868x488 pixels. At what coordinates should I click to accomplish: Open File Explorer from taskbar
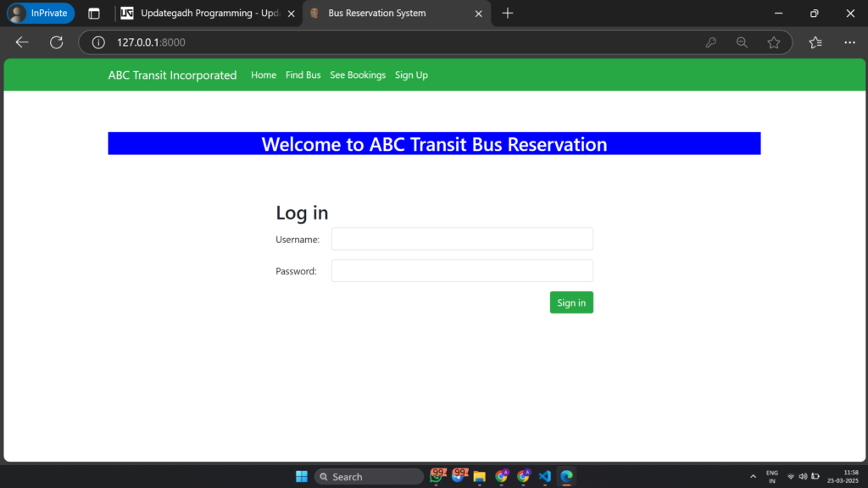(480, 476)
